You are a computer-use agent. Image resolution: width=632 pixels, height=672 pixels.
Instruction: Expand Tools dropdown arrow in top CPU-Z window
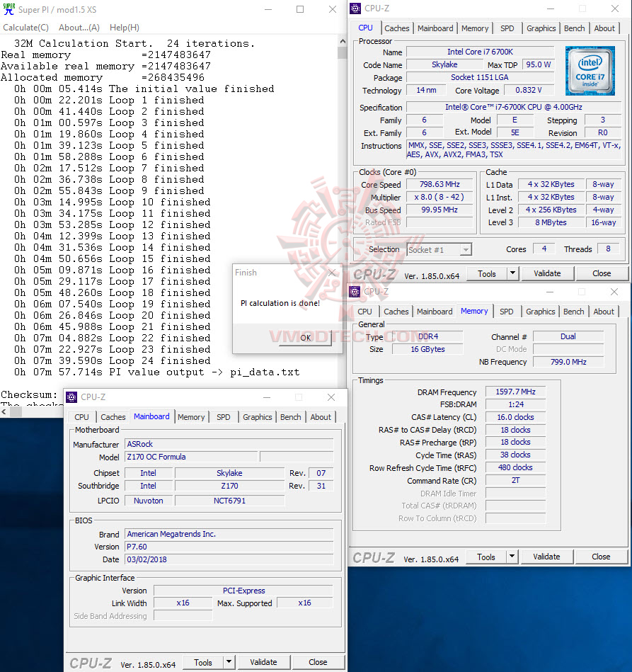(513, 273)
